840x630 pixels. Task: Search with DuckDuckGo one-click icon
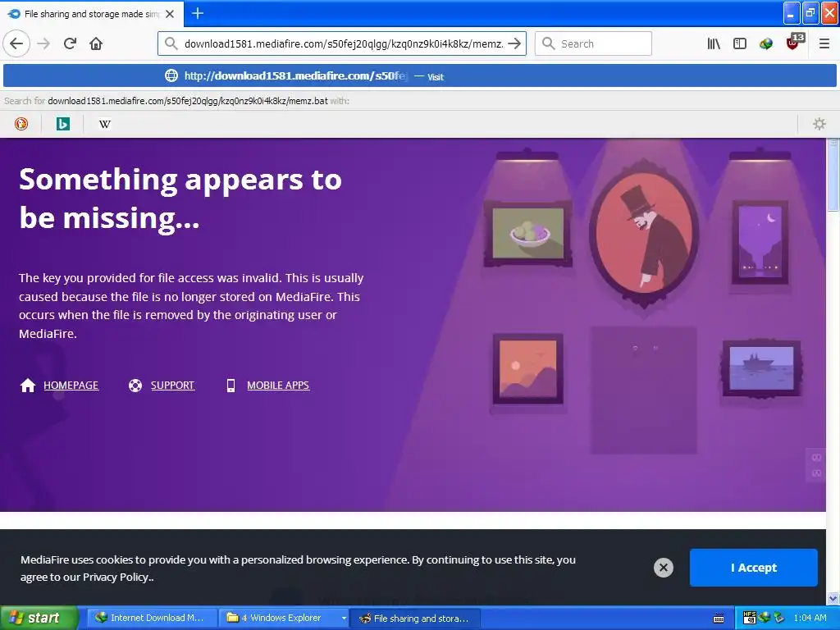tap(21, 125)
